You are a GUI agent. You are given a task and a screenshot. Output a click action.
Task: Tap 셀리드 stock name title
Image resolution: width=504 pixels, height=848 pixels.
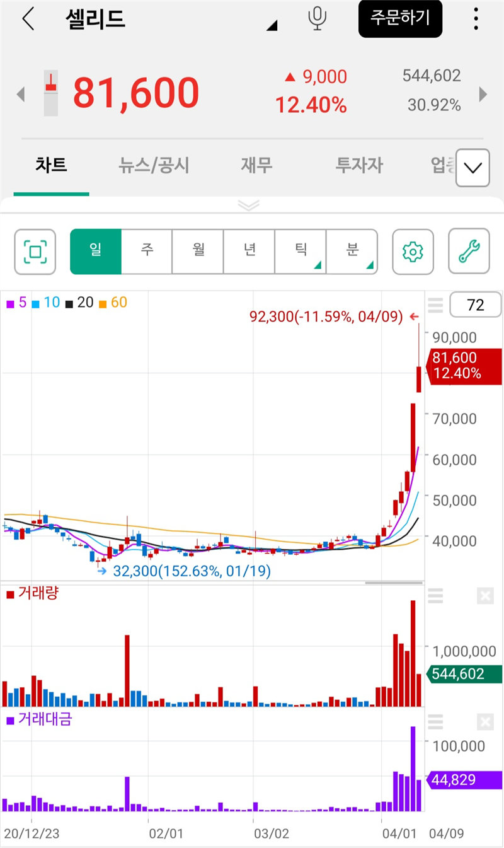(x=96, y=20)
